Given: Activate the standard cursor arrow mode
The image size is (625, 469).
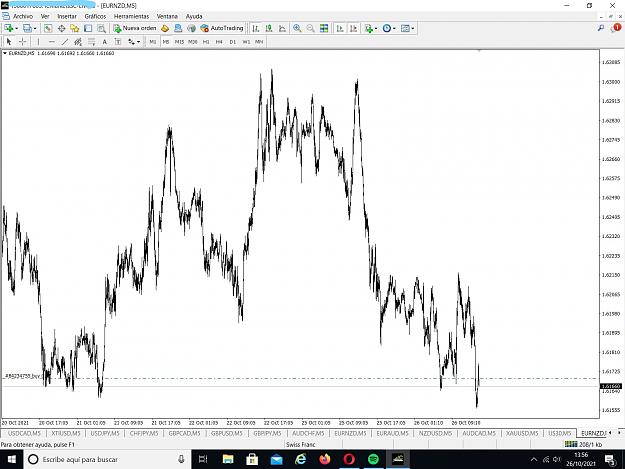Looking at the screenshot, I should tap(9, 41).
